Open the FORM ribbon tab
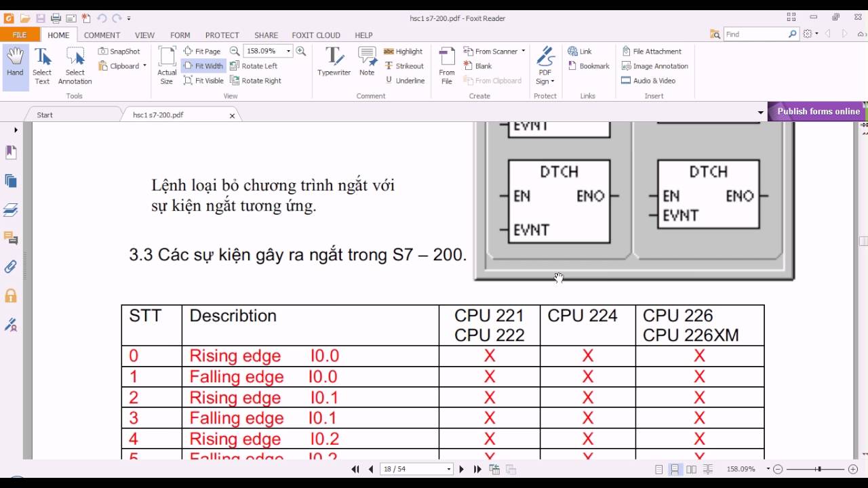 click(180, 35)
